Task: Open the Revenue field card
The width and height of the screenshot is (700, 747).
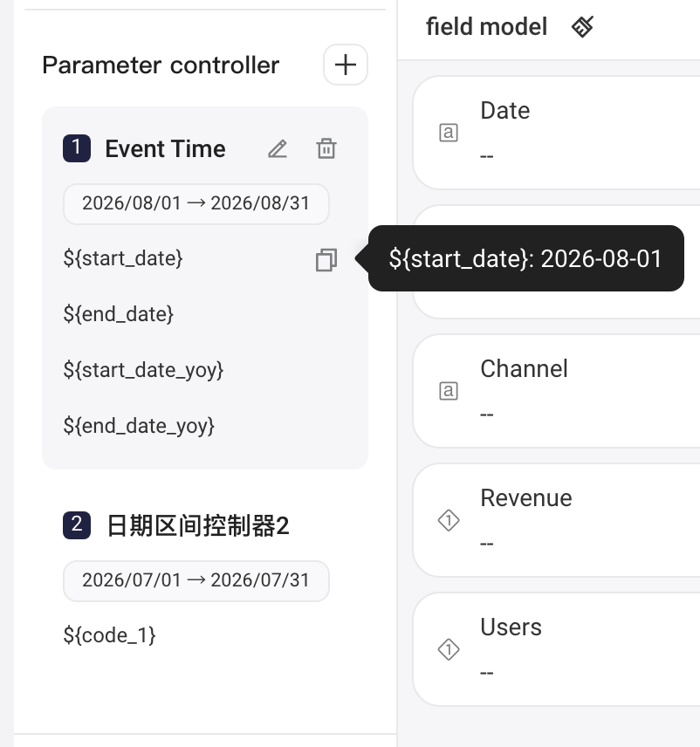Action: point(557,520)
